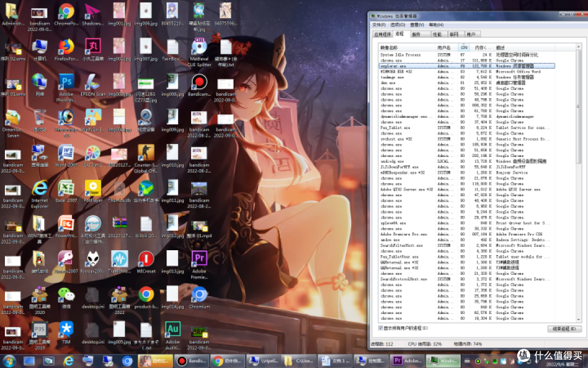Click the Windows Start button
This screenshot has height=368, width=588.
coord(9,361)
